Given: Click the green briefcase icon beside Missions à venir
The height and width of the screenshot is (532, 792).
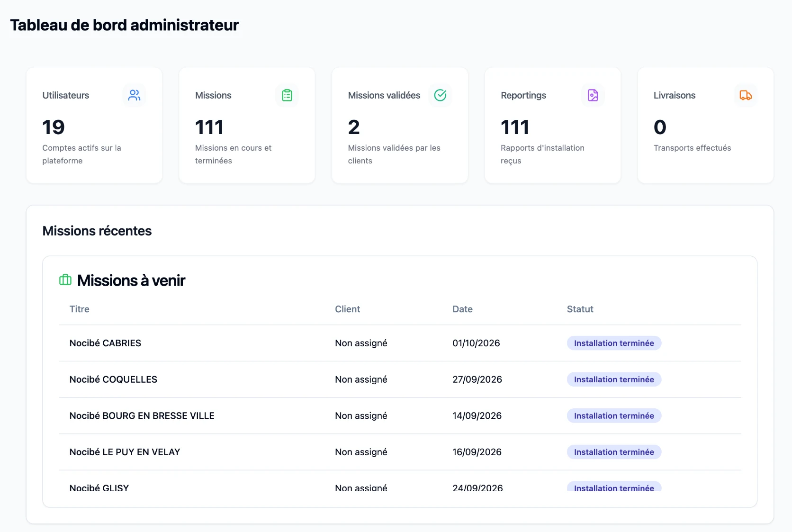Looking at the screenshot, I should click(x=65, y=280).
